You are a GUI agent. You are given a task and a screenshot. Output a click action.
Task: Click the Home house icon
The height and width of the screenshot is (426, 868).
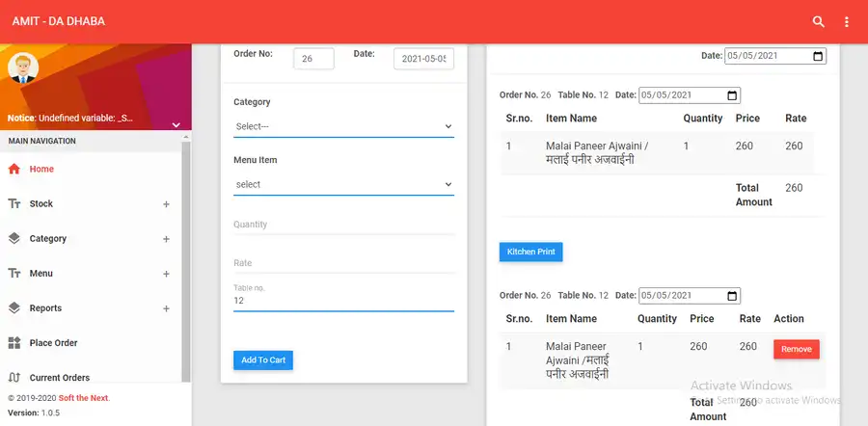[x=14, y=170]
